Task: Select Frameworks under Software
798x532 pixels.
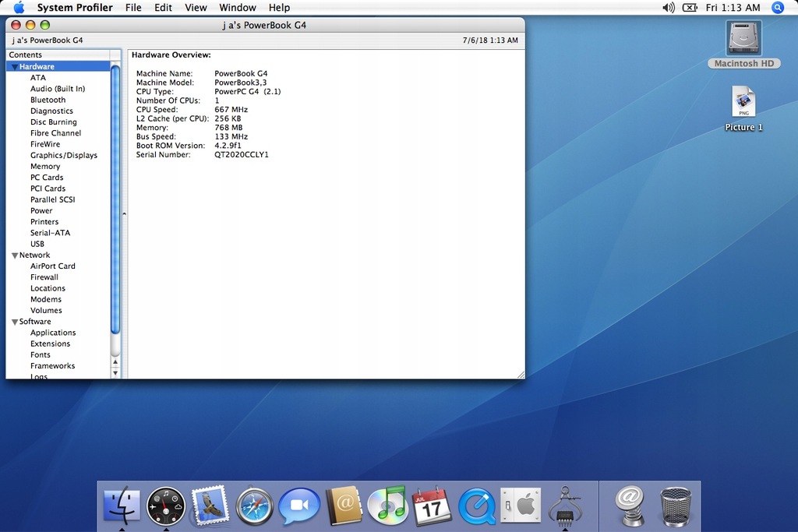Action: click(x=52, y=365)
